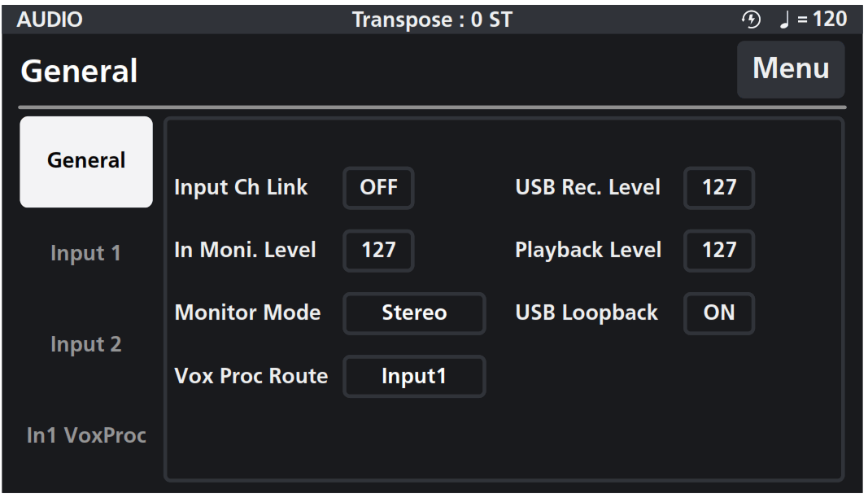Click the AUDIO label in top bar

click(x=50, y=20)
